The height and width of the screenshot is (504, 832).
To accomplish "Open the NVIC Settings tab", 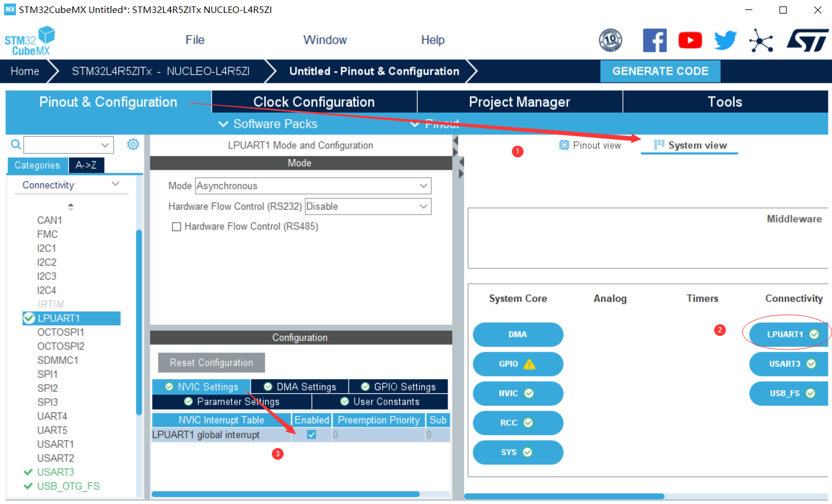I will pos(202,387).
